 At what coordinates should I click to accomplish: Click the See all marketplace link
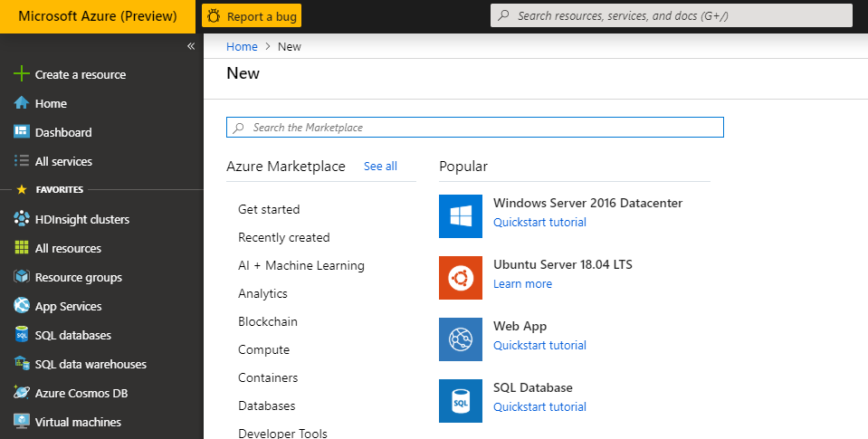(380, 167)
